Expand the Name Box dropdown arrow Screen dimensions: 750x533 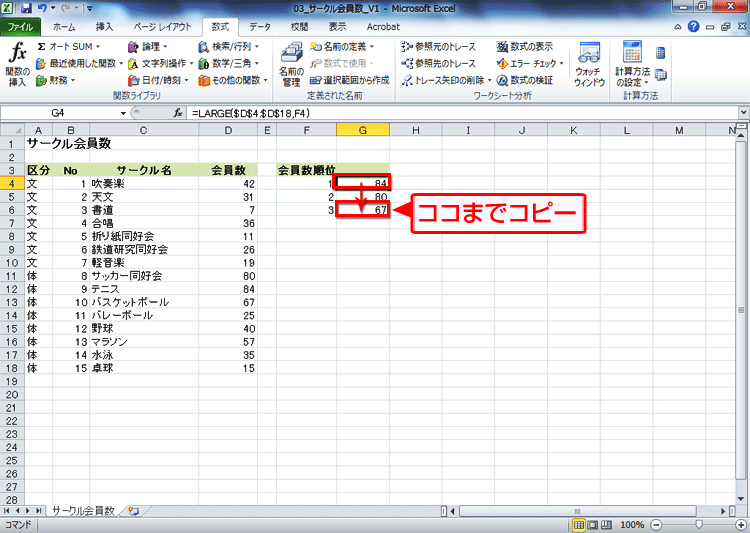coord(123,113)
